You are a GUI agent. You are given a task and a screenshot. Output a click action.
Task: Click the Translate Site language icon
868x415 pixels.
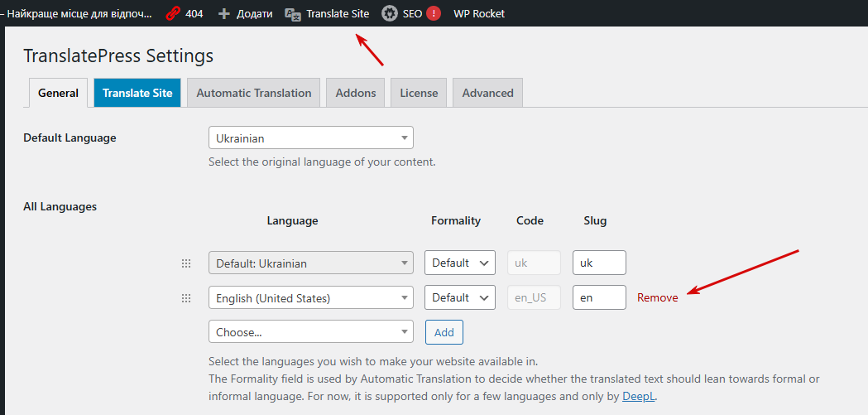pyautogui.click(x=293, y=13)
